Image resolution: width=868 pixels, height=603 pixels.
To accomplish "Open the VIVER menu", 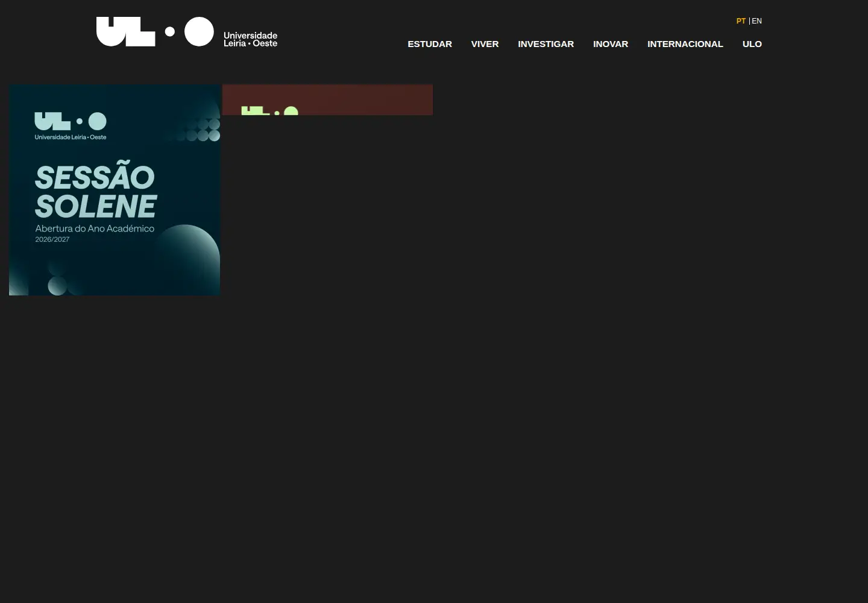I will pyautogui.click(x=485, y=44).
